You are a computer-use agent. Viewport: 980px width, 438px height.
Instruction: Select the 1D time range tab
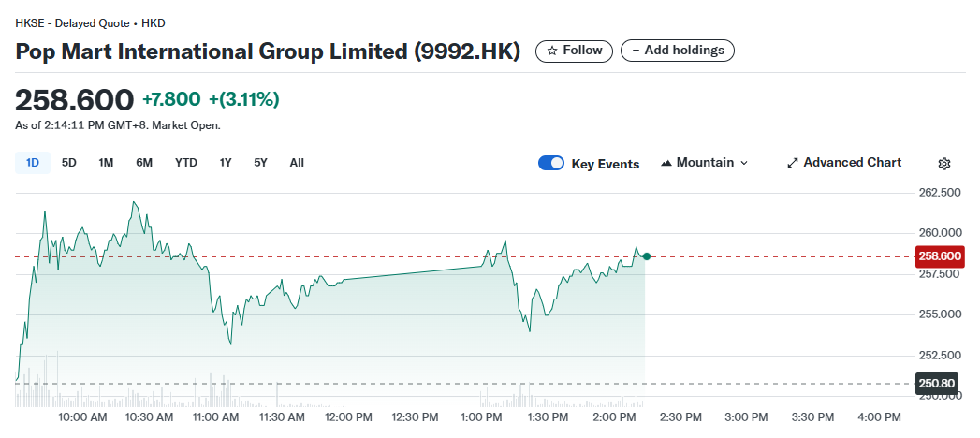(x=33, y=163)
